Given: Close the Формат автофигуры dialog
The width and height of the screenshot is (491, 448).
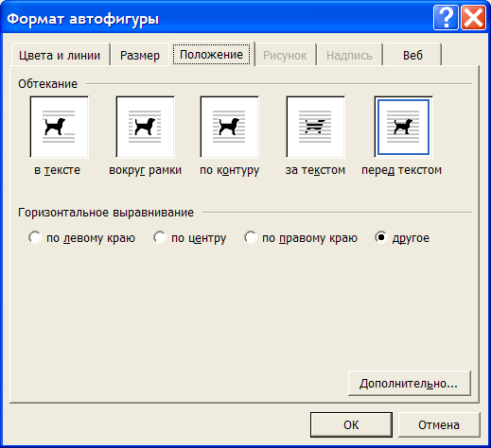Looking at the screenshot, I should tap(473, 18).
